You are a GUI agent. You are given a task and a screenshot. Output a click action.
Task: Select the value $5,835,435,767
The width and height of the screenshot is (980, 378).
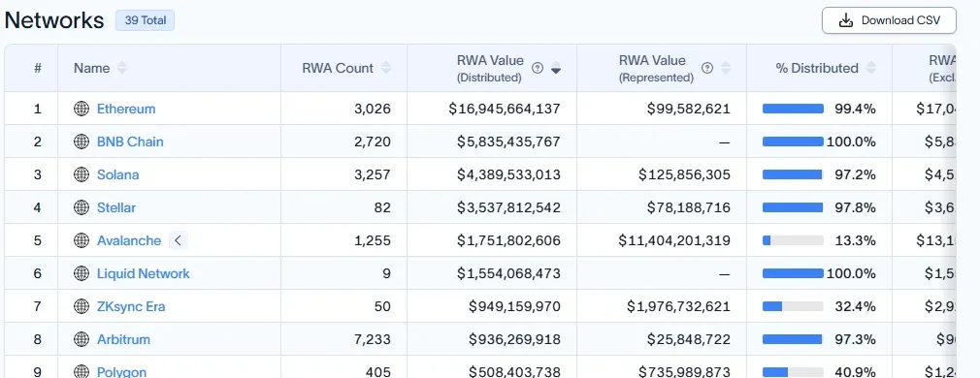[x=508, y=142]
